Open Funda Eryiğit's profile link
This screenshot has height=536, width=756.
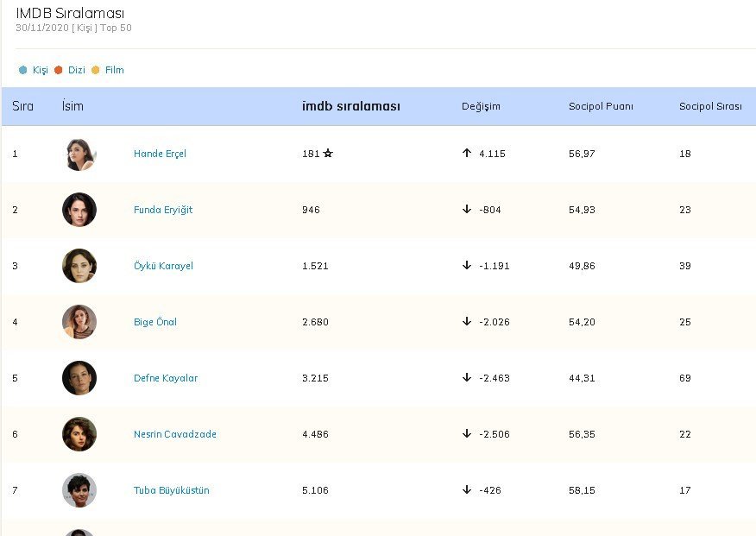click(163, 210)
